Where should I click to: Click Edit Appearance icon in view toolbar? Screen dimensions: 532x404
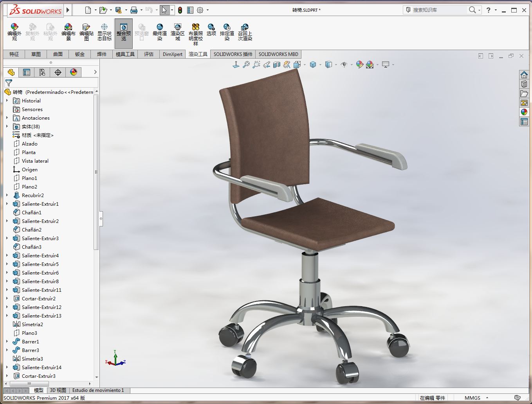(x=360, y=65)
